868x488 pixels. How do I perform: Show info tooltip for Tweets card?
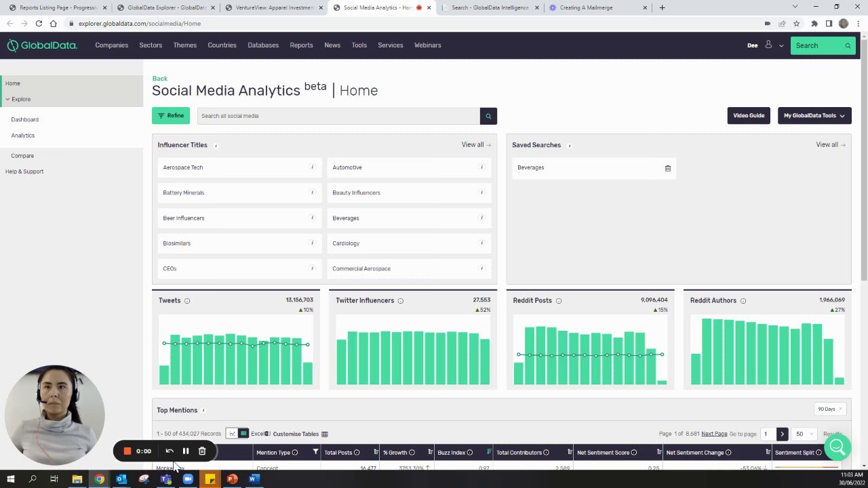(187, 301)
